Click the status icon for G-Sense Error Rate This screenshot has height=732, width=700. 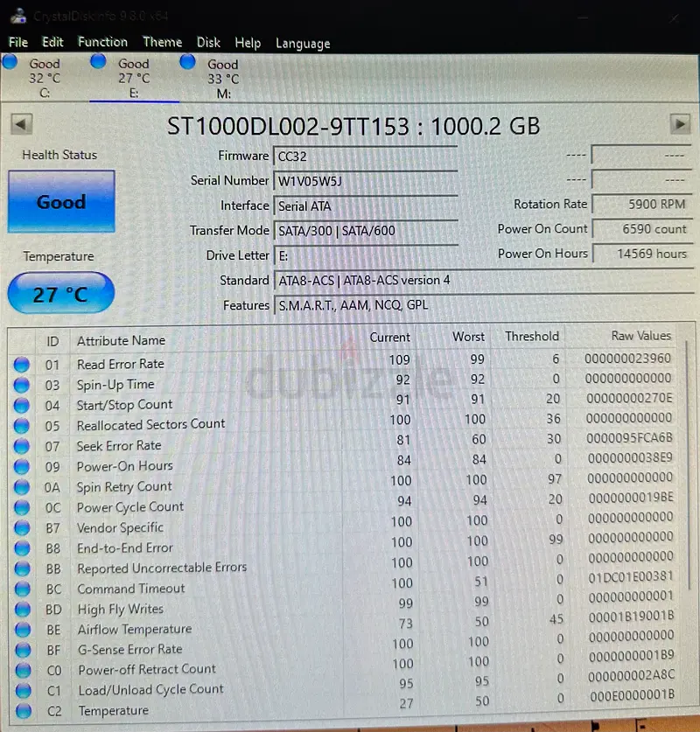pyautogui.click(x=23, y=650)
